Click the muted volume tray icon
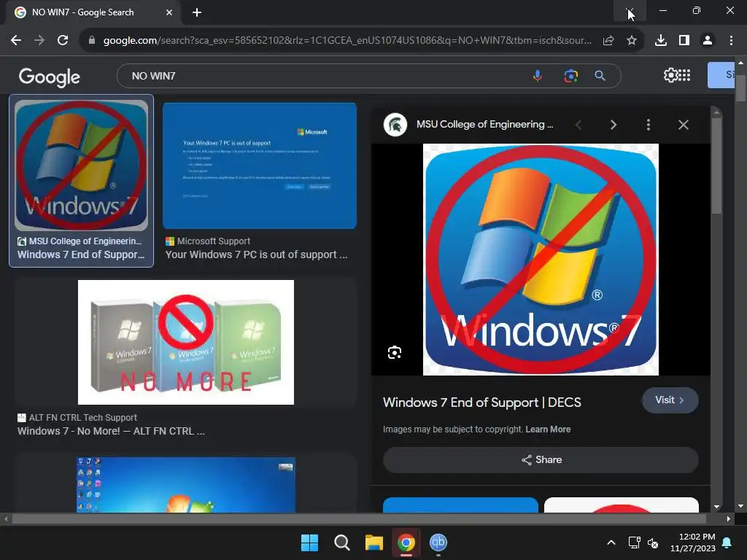747x560 pixels. point(653,542)
